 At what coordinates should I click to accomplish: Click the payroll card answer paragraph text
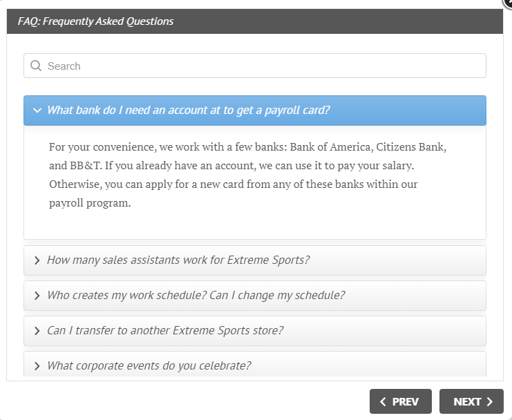pos(248,175)
